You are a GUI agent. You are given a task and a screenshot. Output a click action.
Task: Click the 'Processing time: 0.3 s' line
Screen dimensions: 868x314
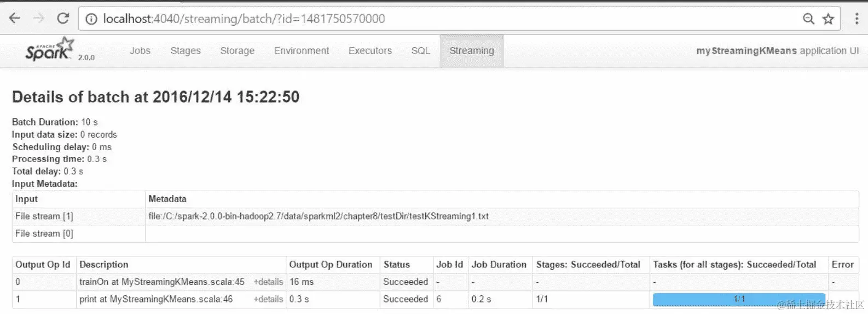point(59,159)
